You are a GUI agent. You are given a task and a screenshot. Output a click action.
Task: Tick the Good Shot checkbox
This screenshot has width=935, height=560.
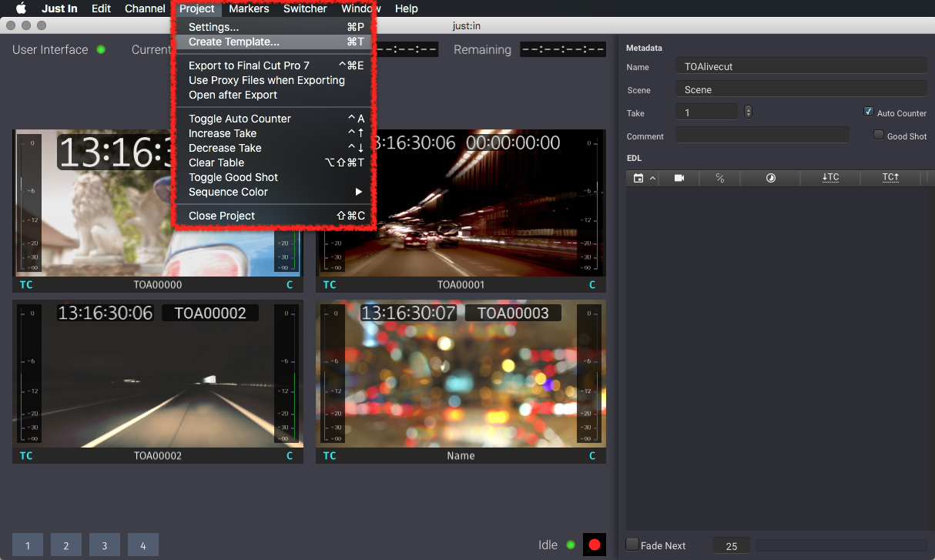(878, 135)
